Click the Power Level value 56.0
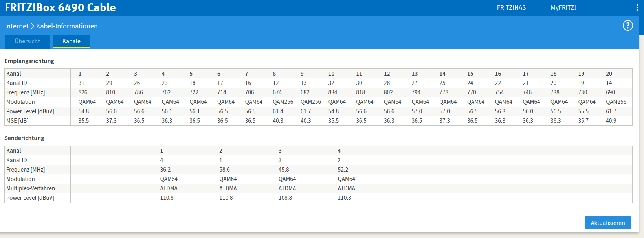644x238 pixels. (x=528, y=111)
